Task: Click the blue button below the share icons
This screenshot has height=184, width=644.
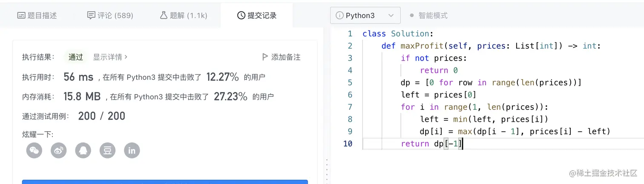Action: click(165, 182)
